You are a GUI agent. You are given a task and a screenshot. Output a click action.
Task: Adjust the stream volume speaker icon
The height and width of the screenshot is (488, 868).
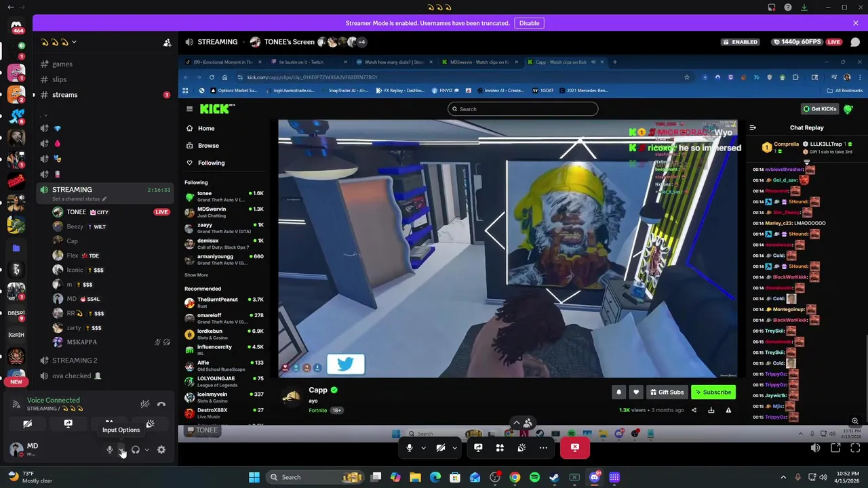click(x=816, y=448)
